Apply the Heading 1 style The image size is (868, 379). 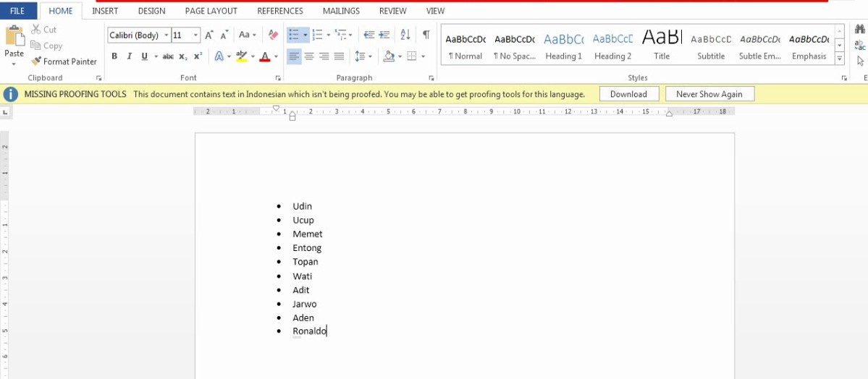pyautogui.click(x=563, y=46)
